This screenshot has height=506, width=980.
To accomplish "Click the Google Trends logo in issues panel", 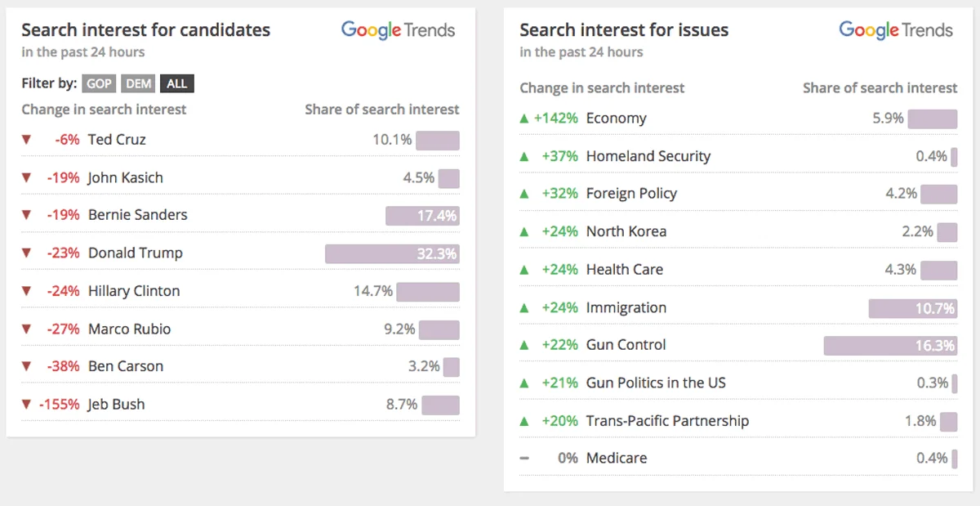I will [x=895, y=30].
